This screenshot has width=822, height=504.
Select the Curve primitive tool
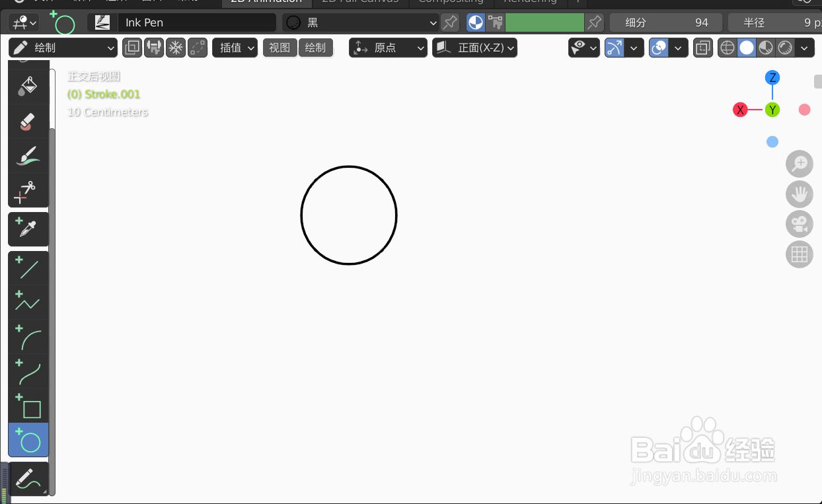coord(28,371)
